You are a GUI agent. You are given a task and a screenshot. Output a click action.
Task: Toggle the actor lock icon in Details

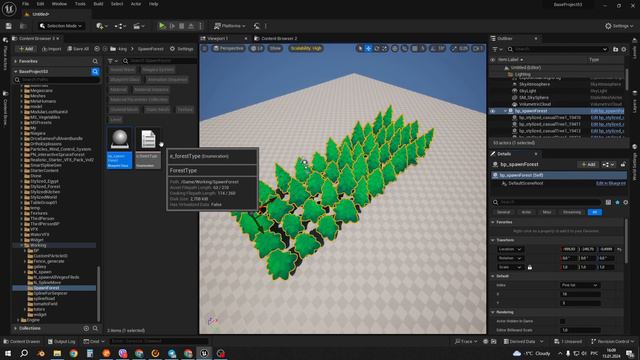(x=623, y=164)
